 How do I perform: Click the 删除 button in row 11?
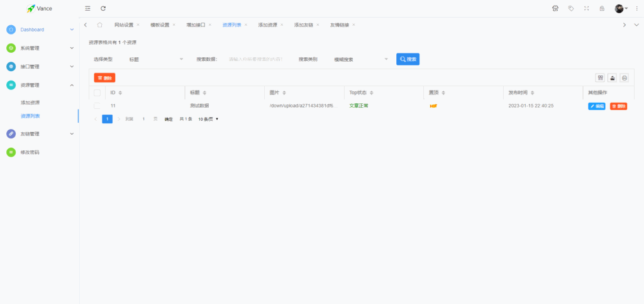click(619, 106)
